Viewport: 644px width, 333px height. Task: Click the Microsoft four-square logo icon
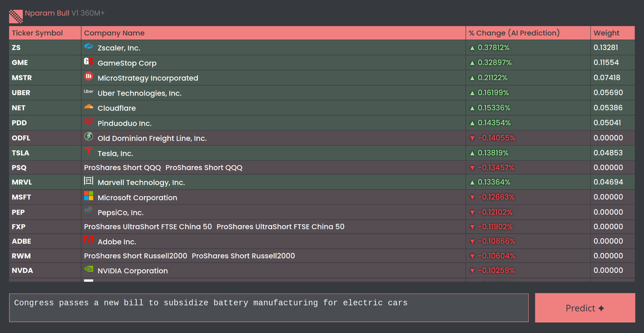coord(88,196)
